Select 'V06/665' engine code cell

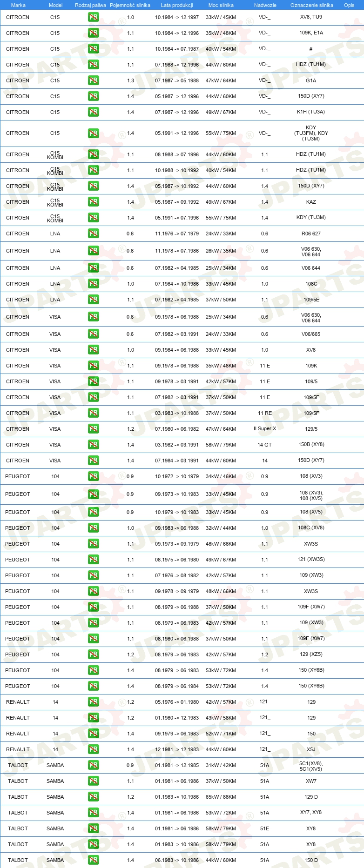[x=311, y=334]
